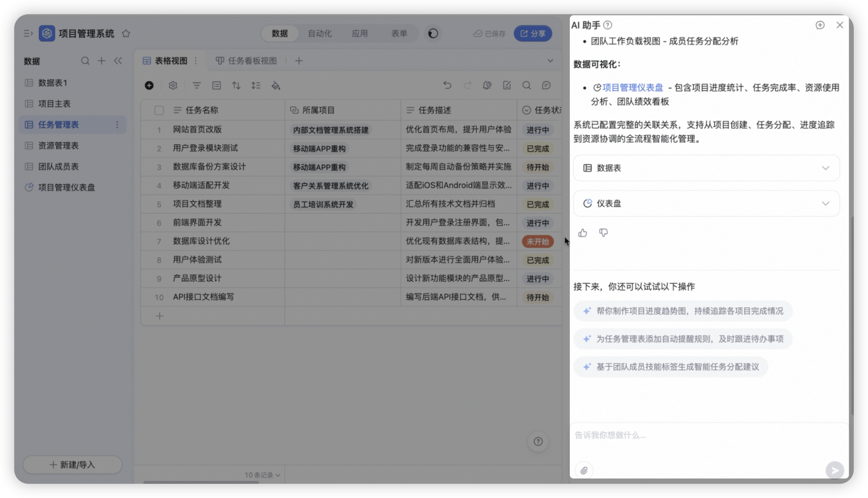Open AI 助手 help info icon

(x=608, y=25)
